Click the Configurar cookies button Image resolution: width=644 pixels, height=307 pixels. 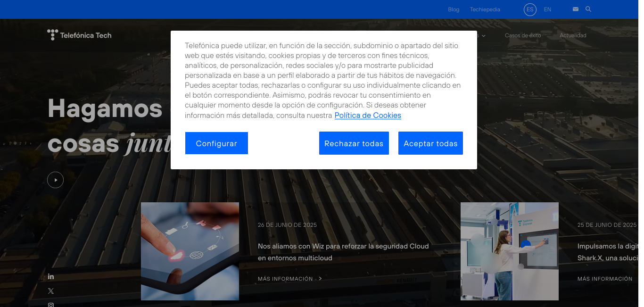tap(216, 143)
